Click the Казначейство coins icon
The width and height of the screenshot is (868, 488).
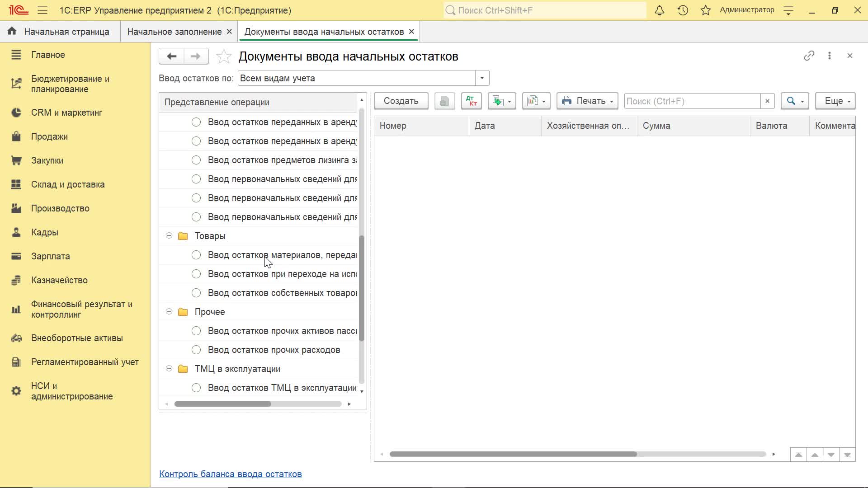(16, 280)
